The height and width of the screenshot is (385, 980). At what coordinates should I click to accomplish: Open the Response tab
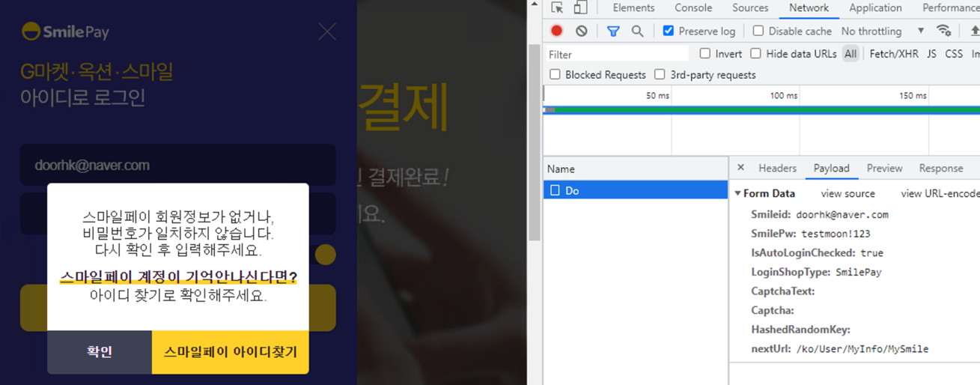coord(940,168)
